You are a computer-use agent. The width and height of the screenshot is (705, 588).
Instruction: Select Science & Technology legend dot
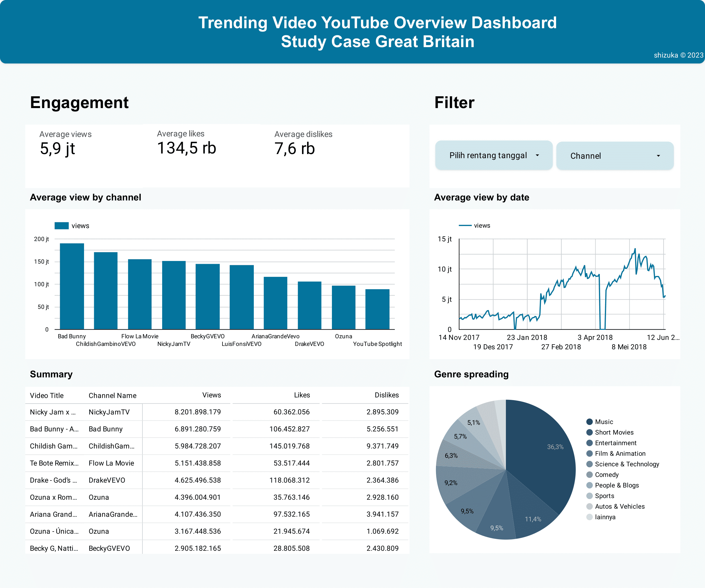[589, 464]
